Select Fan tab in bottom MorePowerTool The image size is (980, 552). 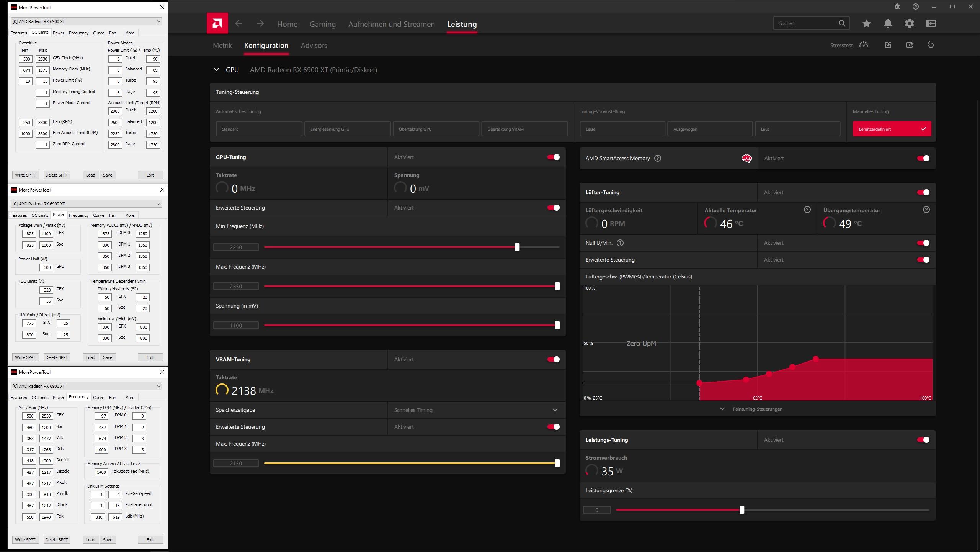(x=113, y=398)
